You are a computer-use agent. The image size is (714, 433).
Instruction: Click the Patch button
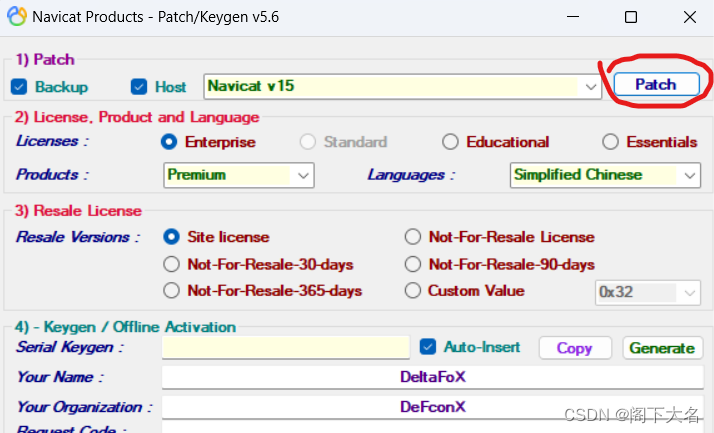pyautogui.click(x=656, y=84)
